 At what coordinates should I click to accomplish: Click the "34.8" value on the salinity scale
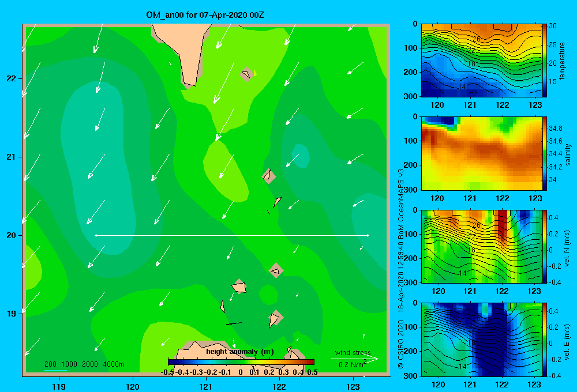pyautogui.click(x=555, y=129)
